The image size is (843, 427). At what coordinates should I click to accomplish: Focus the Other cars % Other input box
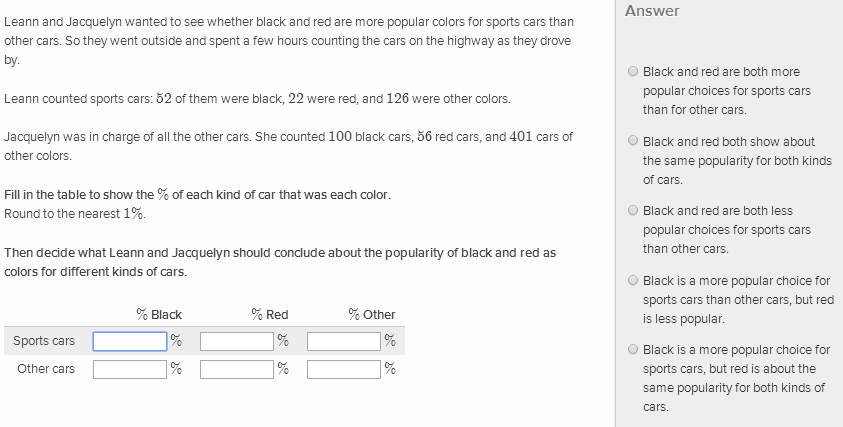[344, 369]
